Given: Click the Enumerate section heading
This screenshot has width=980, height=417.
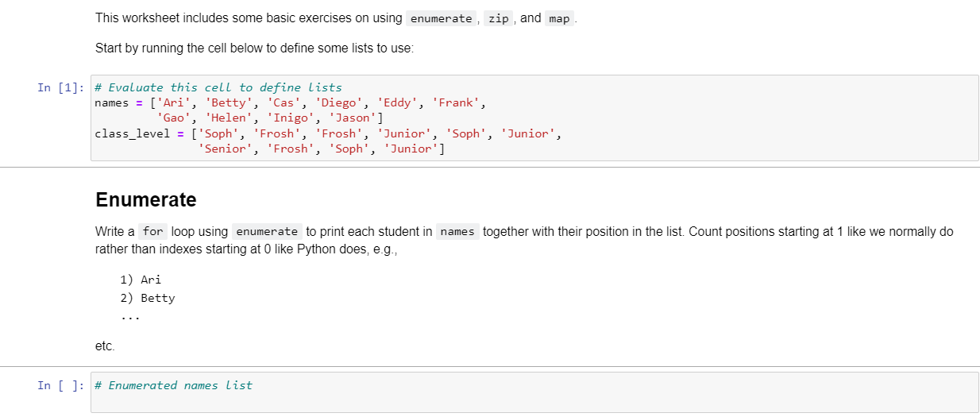Looking at the screenshot, I should 146,199.
